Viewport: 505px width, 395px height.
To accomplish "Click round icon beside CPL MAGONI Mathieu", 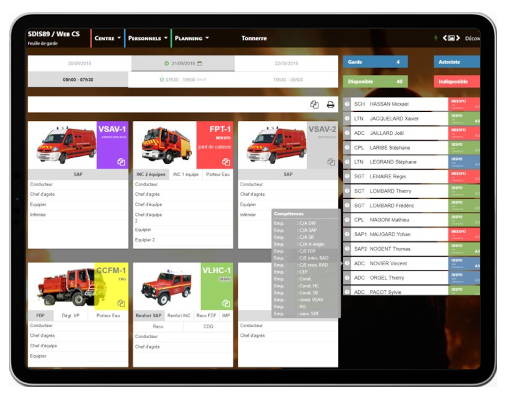I will click(347, 220).
